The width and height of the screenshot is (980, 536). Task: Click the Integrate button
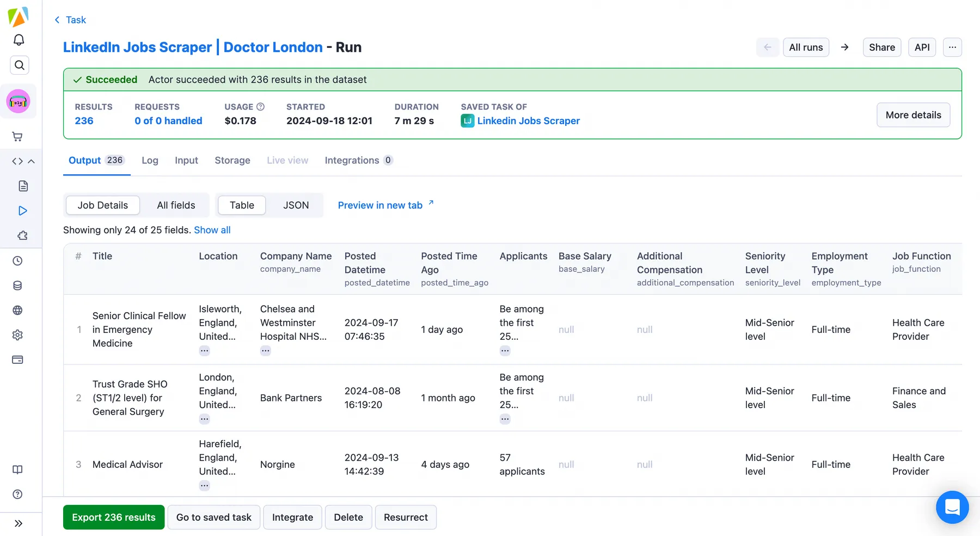click(x=292, y=517)
